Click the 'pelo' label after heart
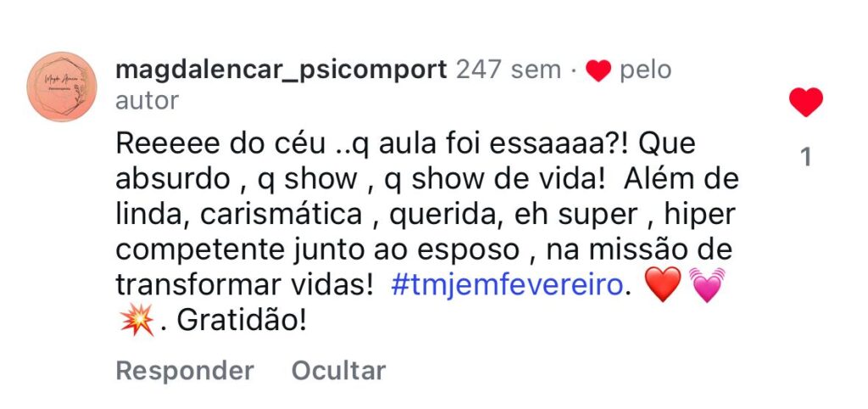 pyautogui.click(x=645, y=70)
